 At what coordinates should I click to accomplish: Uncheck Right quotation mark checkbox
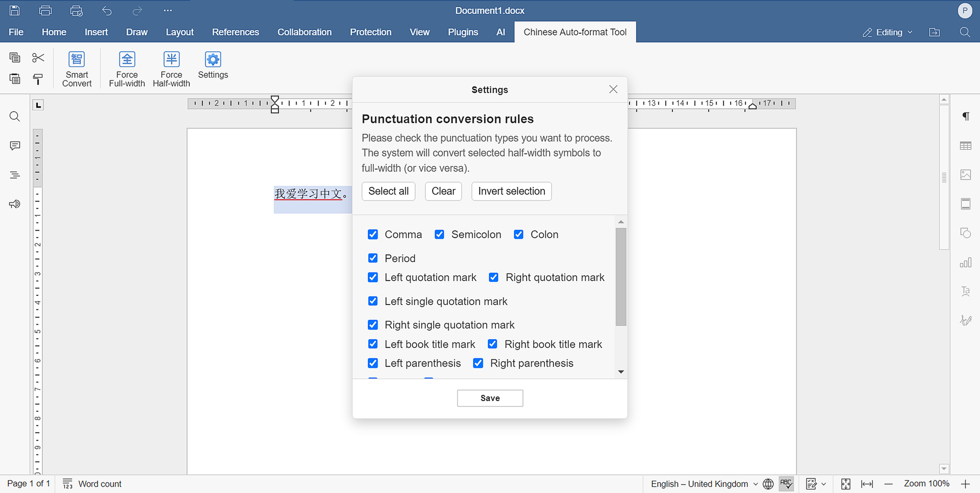click(494, 277)
